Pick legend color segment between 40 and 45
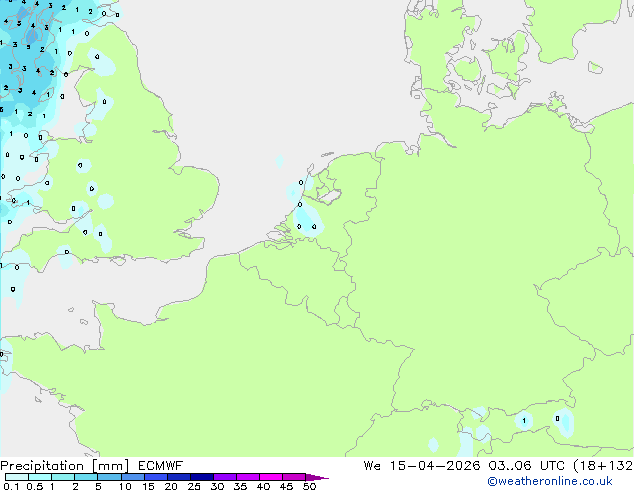The width and height of the screenshot is (634, 490). 271,477
